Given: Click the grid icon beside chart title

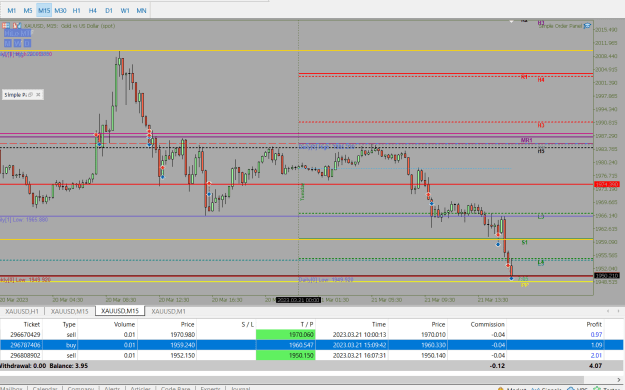Looking at the screenshot, I should click(6, 26).
